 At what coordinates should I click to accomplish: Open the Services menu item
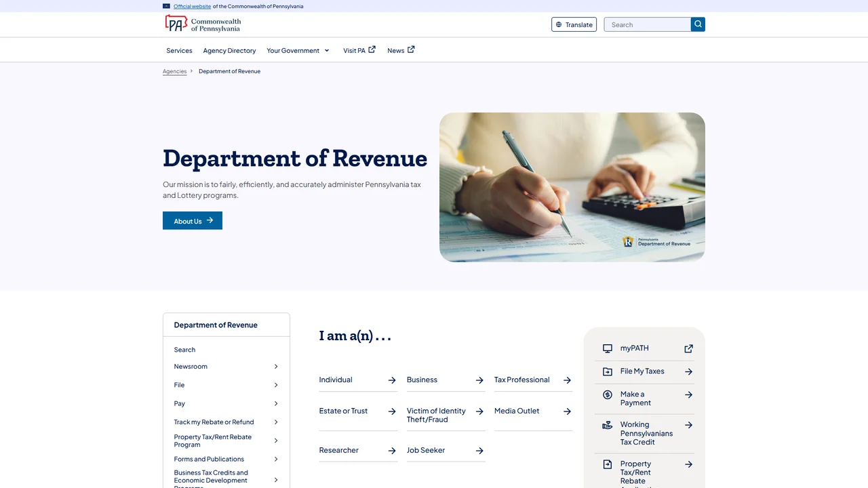coord(179,50)
